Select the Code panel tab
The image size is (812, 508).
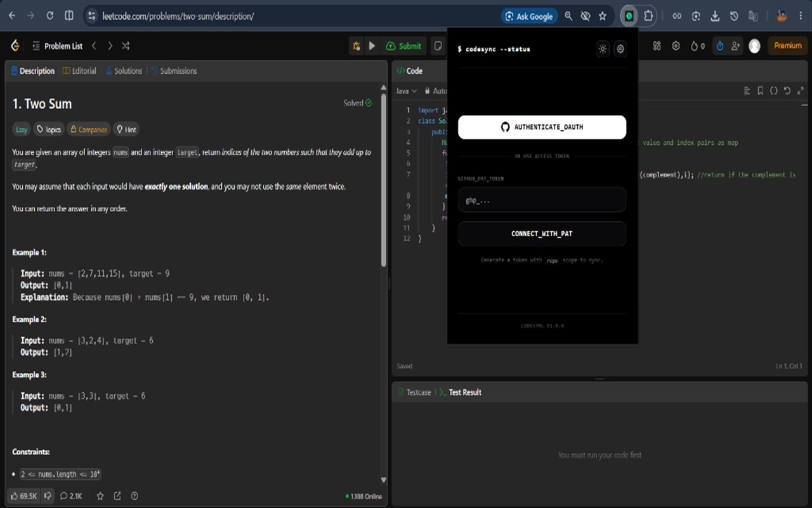(410, 71)
